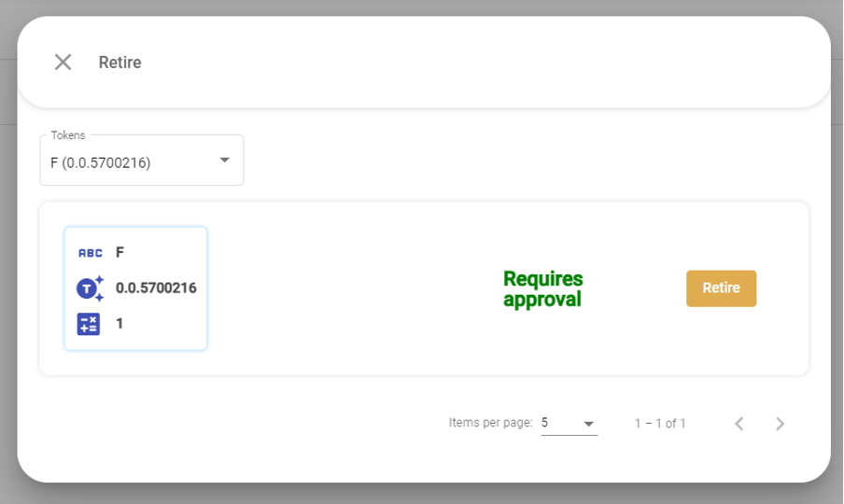Image resolution: width=844 pixels, height=504 pixels.
Task: Close the Retire dialog
Action: (63, 63)
